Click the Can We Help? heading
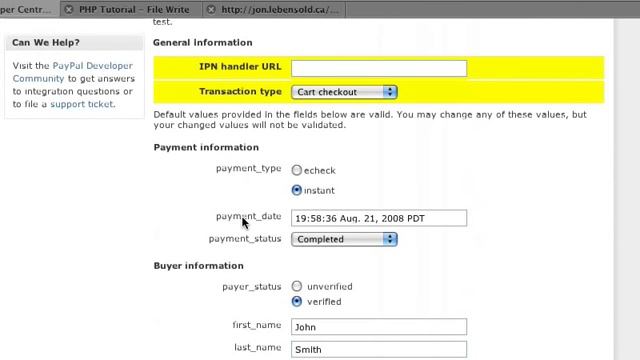This screenshot has height=360, width=640. (x=46, y=42)
